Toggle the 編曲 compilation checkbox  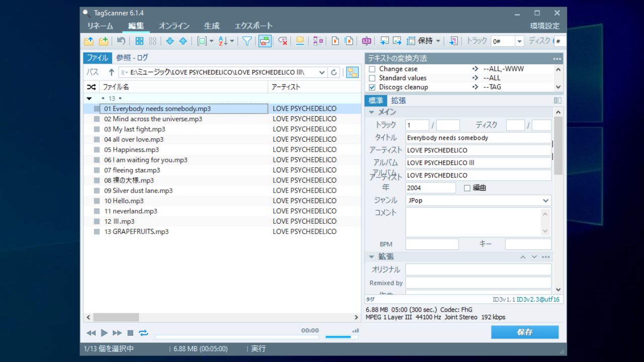coord(467,188)
